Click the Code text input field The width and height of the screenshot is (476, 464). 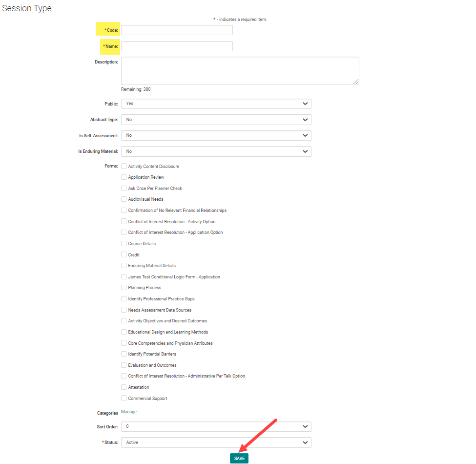177,30
